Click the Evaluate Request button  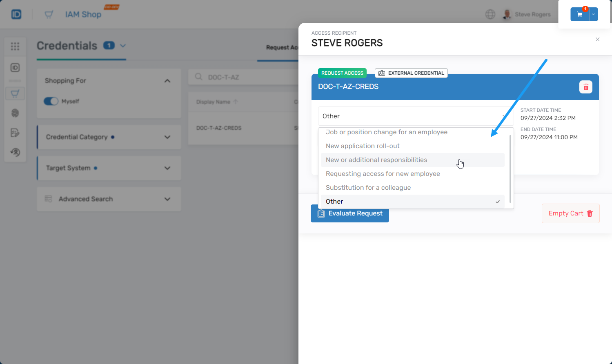coord(350,213)
